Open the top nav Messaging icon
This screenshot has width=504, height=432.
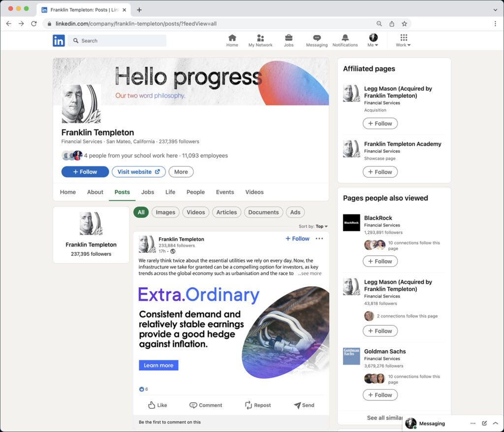[316, 40]
